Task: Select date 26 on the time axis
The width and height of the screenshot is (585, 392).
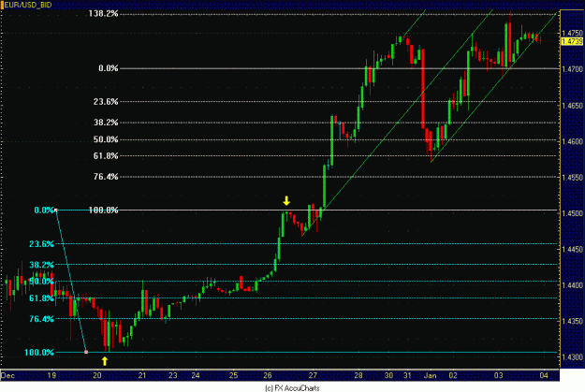Action: (x=268, y=375)
